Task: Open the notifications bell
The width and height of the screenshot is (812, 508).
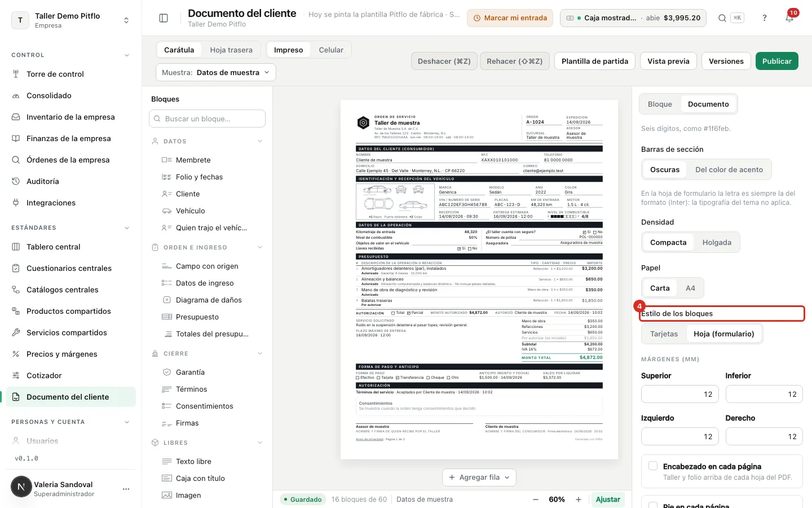Action: pos(789,18)
